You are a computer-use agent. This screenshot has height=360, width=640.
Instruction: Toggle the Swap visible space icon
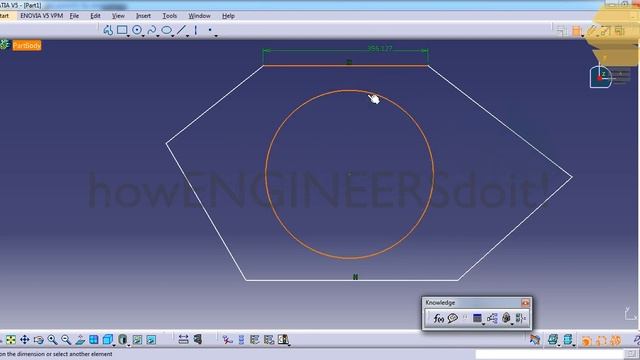(151, 340)
